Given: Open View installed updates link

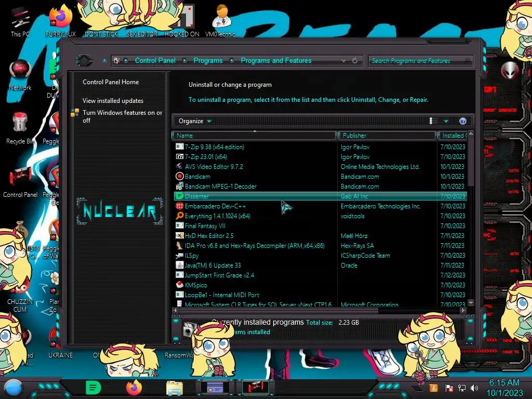Looking at the screenshot, I should pyautogui.click(x=113, y=101).
